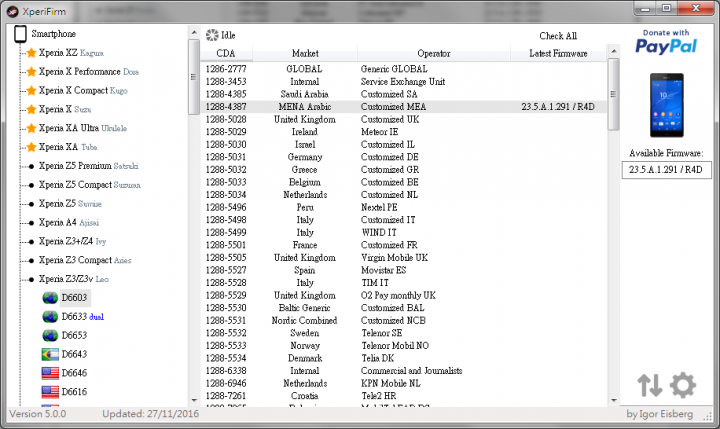Select Xperia XZ Kagura in device tree
Image resolution: width=720 pixels, height=429 pixels.
pos(71,53)
